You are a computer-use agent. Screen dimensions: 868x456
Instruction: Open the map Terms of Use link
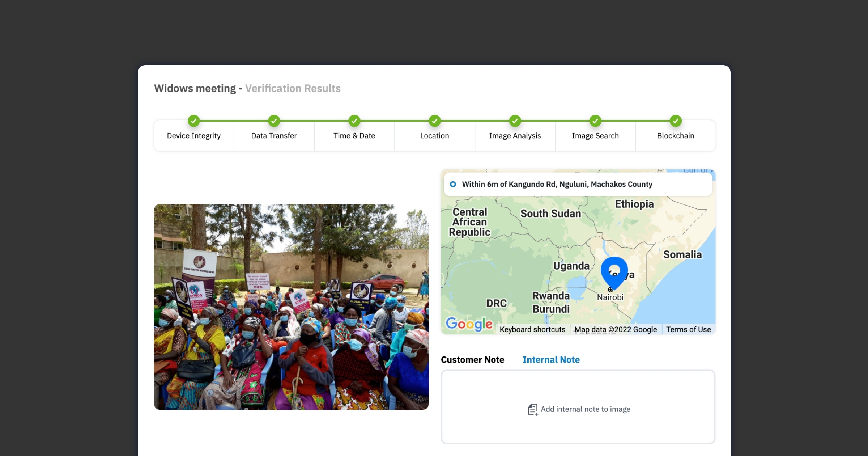click(688, 329)
